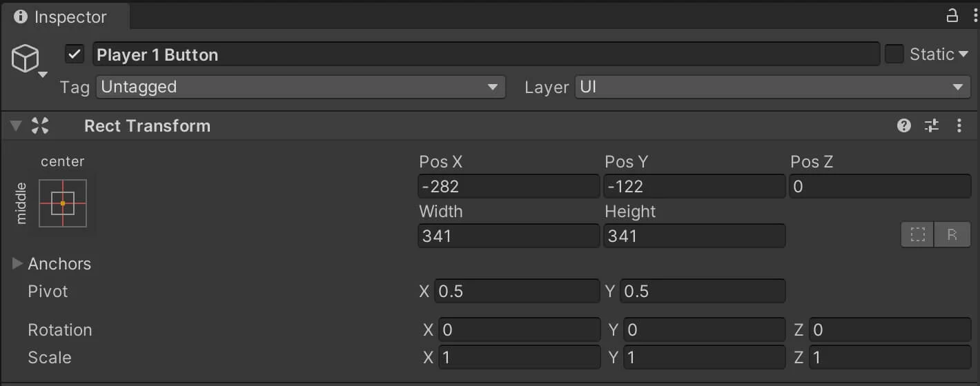Open the anchor presets box

coord(63,203)
